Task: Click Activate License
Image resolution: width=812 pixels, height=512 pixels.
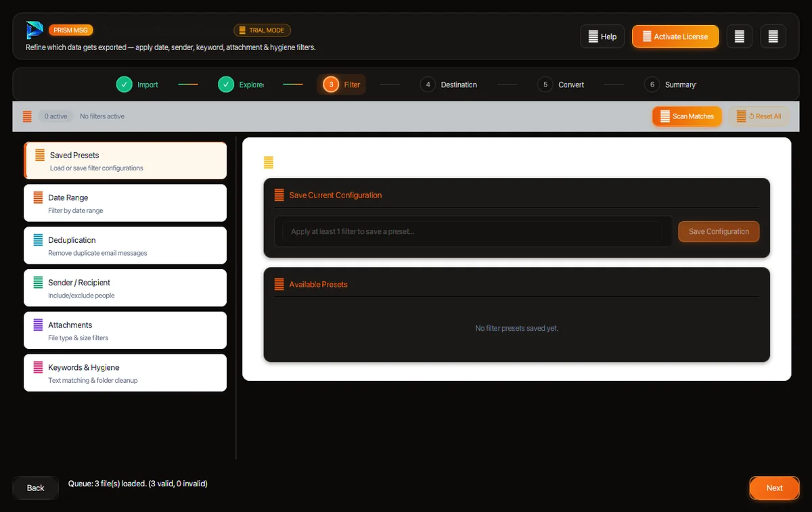Action: click(675, 37)
